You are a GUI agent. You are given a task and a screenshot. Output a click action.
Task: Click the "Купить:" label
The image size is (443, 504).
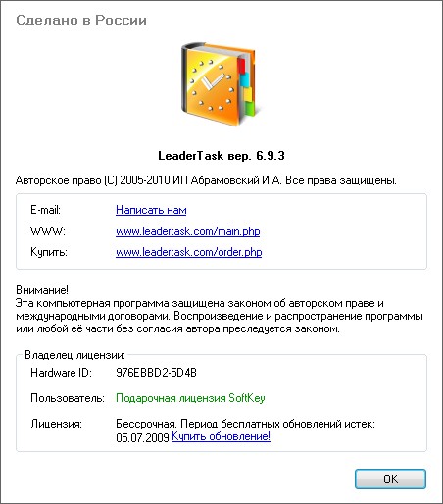(x=49, y=252)
